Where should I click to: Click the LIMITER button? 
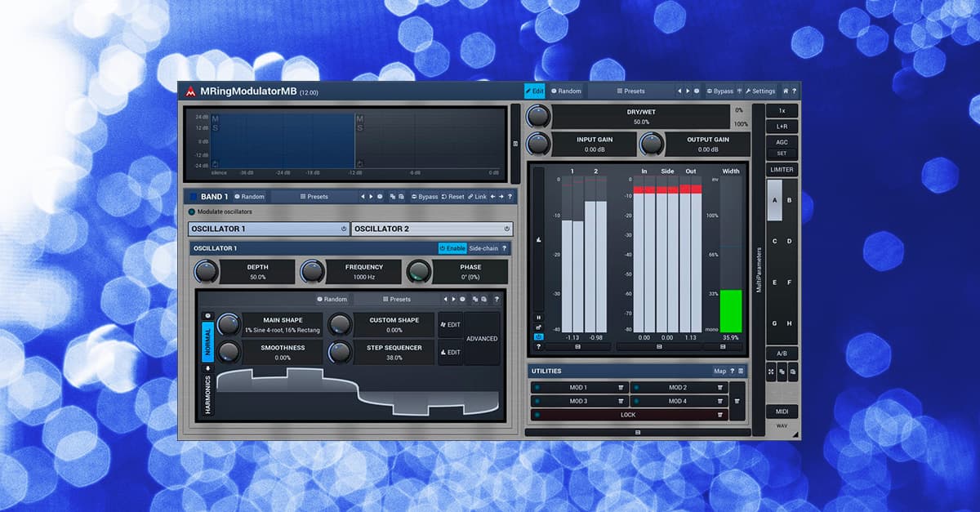click(781, 169)
